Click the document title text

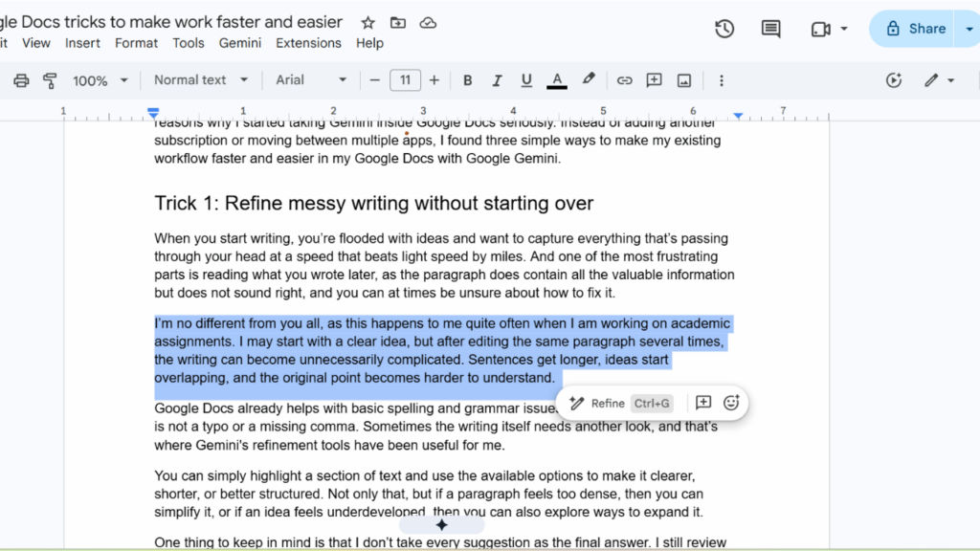click(171, 22)
